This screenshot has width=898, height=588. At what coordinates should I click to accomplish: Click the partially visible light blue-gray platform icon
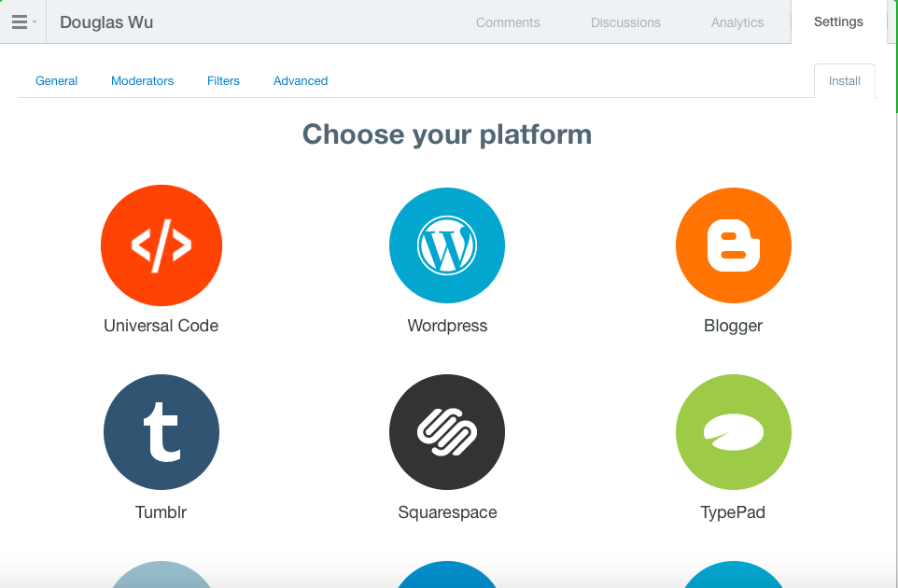161,574
